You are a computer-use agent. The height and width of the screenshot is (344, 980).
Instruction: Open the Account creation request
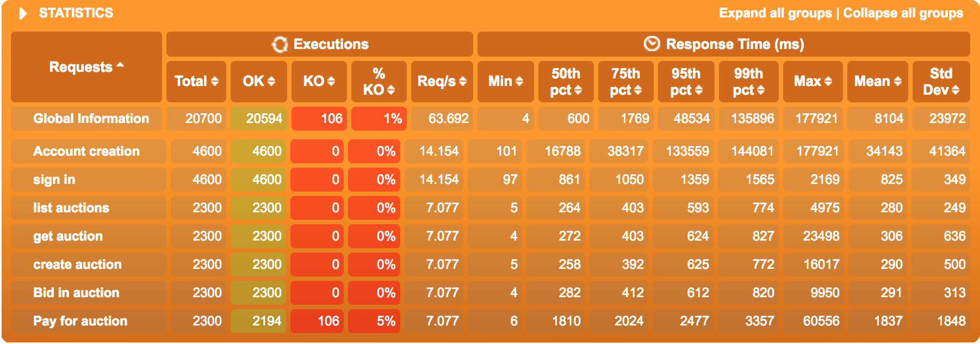pyautogui.click(x=86, y=151)
